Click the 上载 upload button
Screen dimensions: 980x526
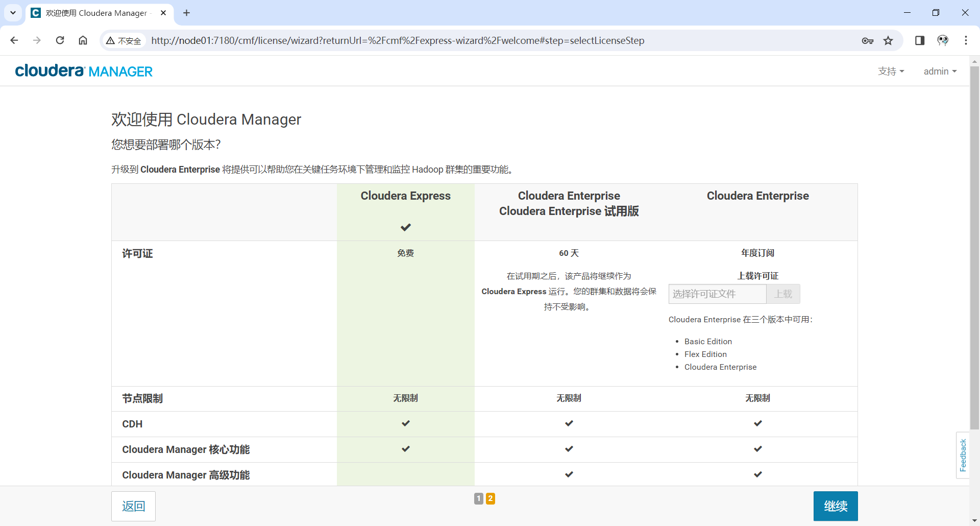click(783, 294)
